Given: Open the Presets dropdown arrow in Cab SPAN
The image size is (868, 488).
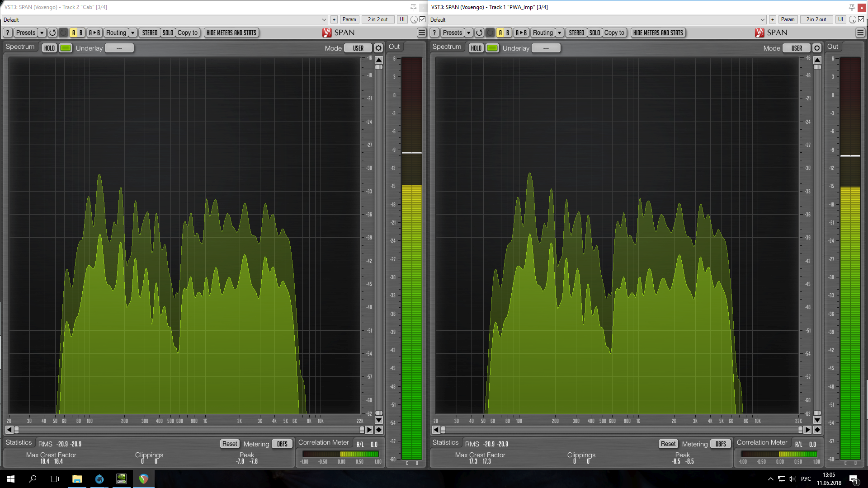Looking at the screenshot, I should tap(42, 33).
